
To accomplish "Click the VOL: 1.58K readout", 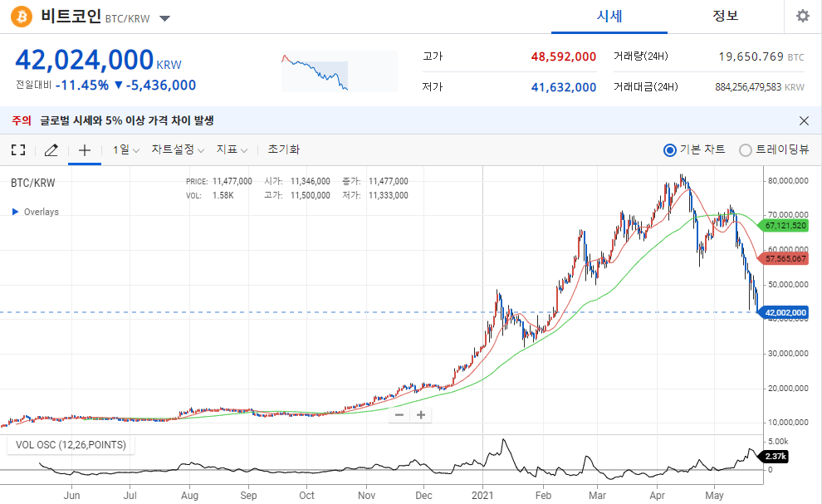I will pos(210,196).
